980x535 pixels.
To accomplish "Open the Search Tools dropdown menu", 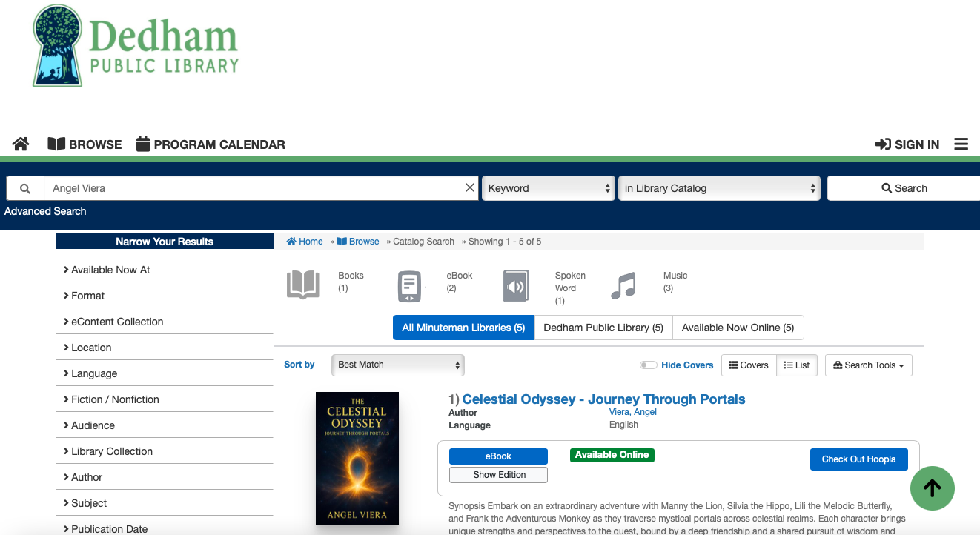I will (868, 365).
